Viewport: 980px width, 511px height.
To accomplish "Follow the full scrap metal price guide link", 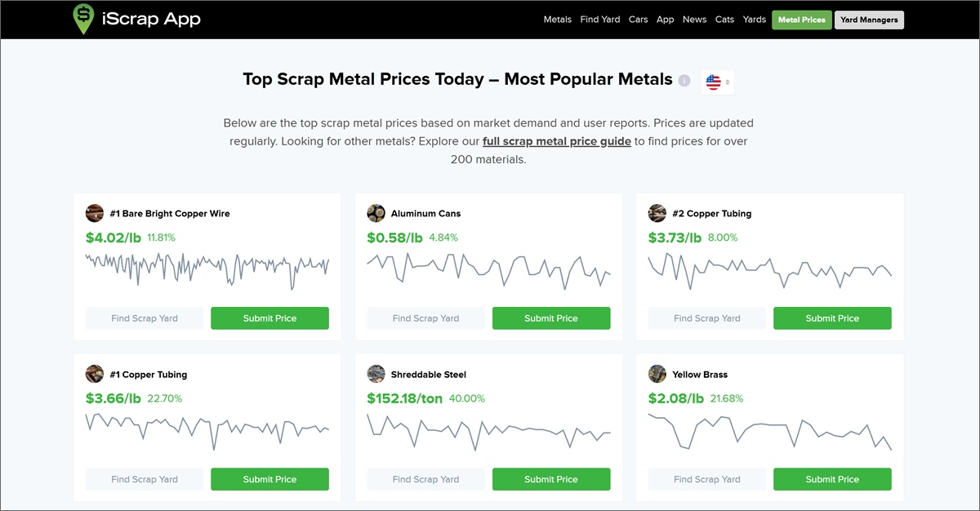I will [x=556, y=140].
